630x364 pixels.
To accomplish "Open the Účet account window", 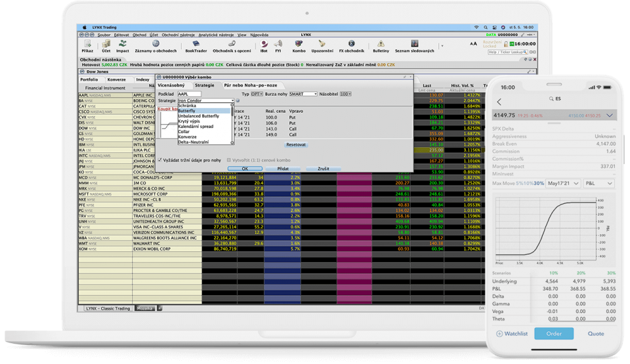I will (x=106, y=46).
